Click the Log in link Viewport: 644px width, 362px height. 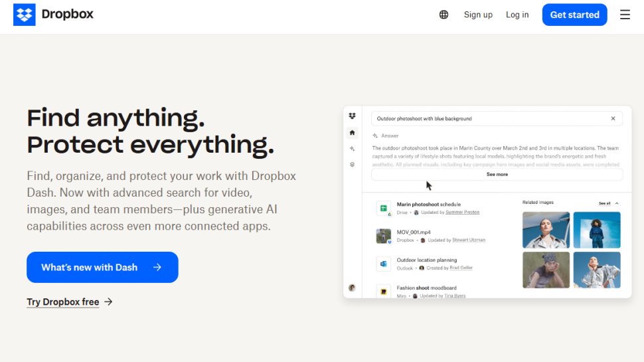(517, 15)
